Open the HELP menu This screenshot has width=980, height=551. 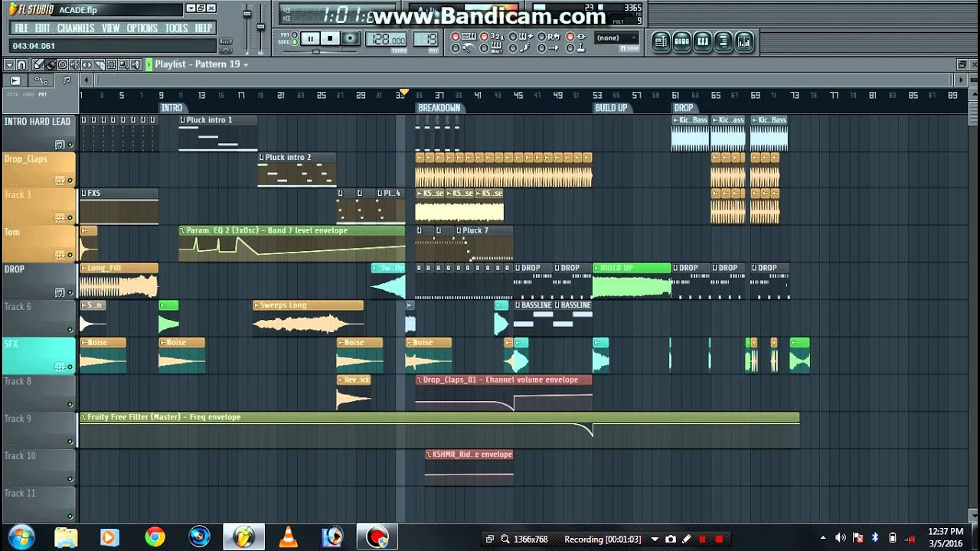203,28
